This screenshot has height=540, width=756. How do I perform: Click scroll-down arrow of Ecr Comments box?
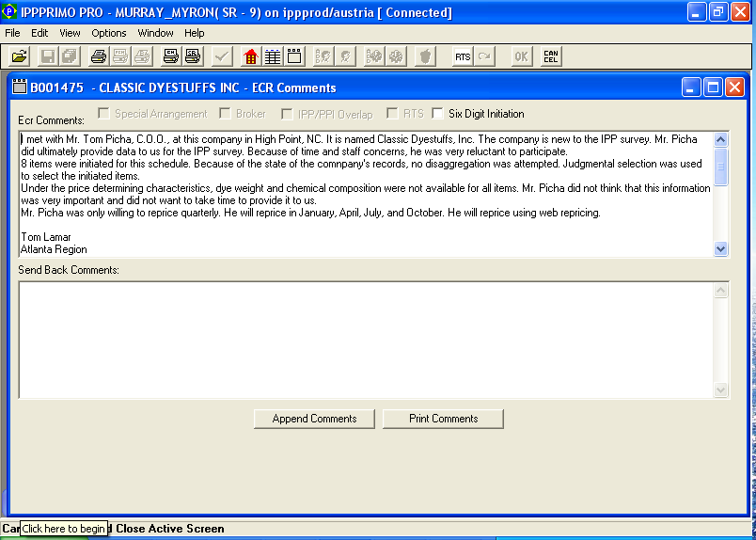721,249
